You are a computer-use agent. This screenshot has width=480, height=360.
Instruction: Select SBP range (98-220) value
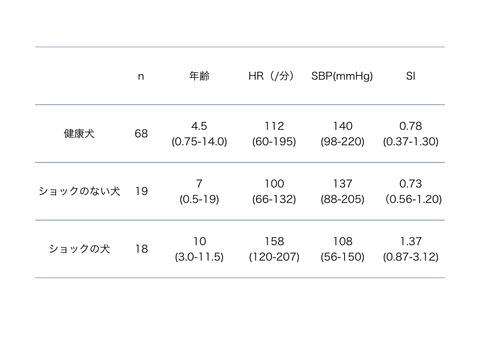[x=342, y=142]
